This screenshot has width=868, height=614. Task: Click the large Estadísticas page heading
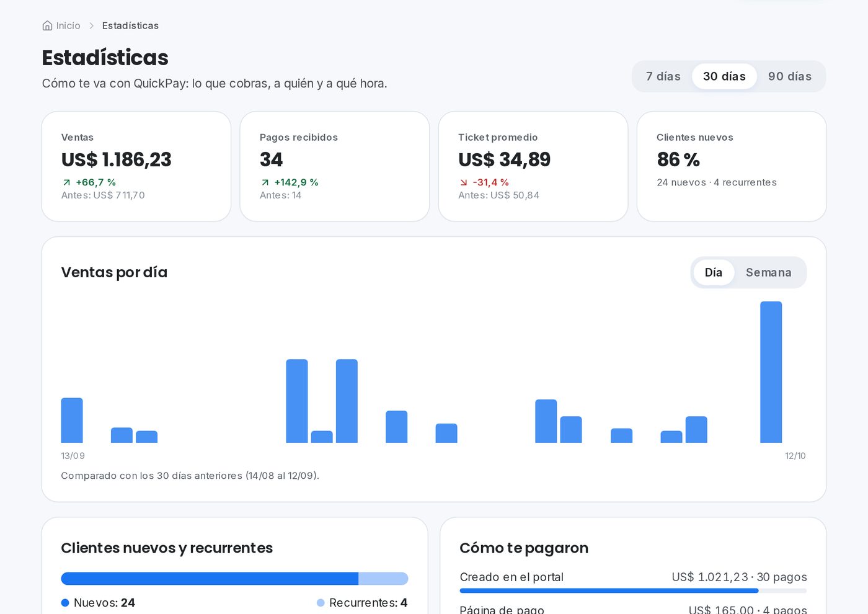105,58
